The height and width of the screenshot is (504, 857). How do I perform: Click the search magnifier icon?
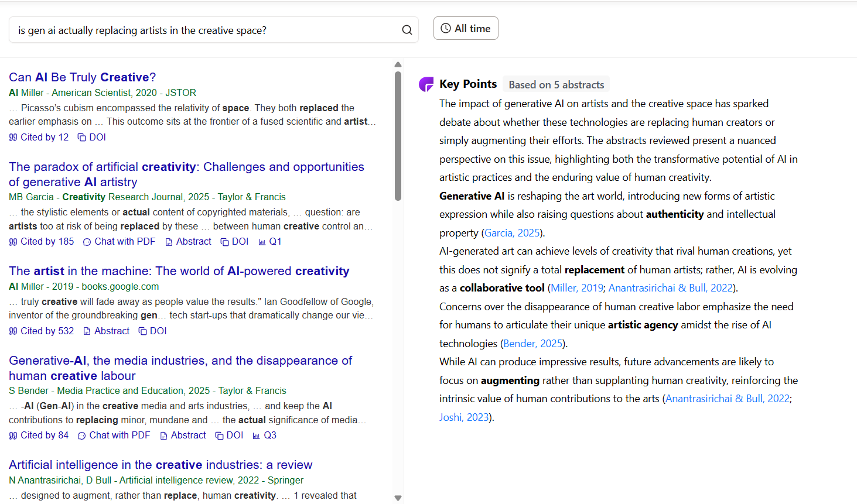[x=407, y=30]
